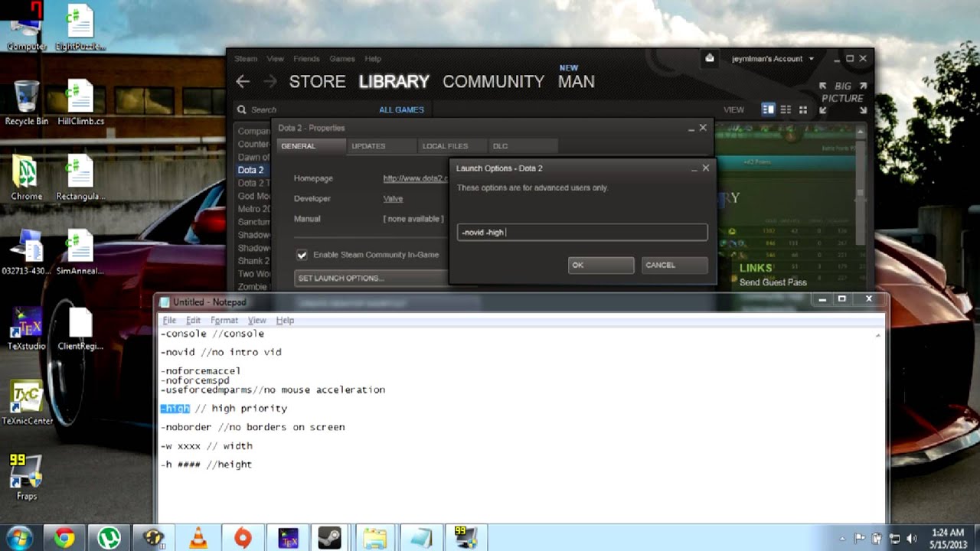Viewport: 980px width, 551px height.
Task: Open the Friends menu in Steam
Action: [306, 59]
